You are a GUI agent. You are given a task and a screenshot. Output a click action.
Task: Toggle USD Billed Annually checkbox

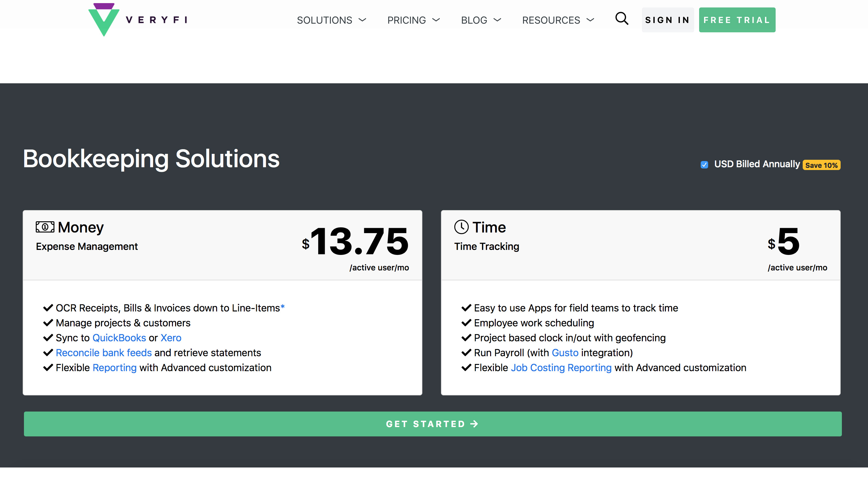point(704,165)
